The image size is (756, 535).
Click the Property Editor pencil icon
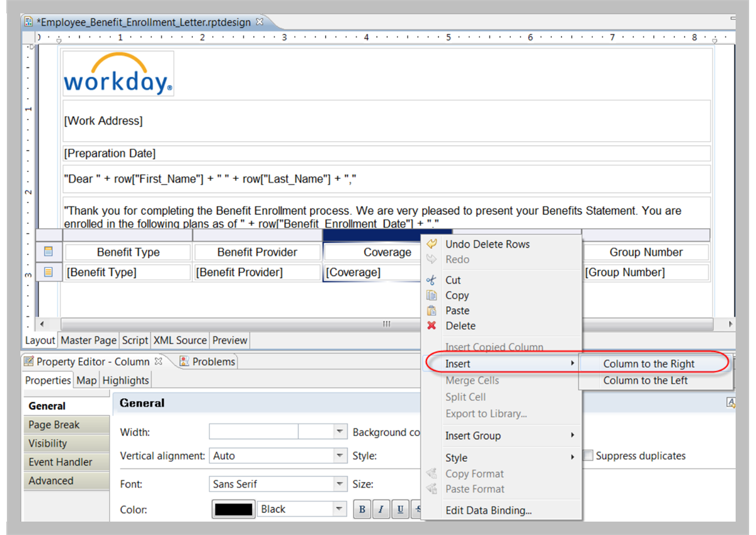click(29, 362)
